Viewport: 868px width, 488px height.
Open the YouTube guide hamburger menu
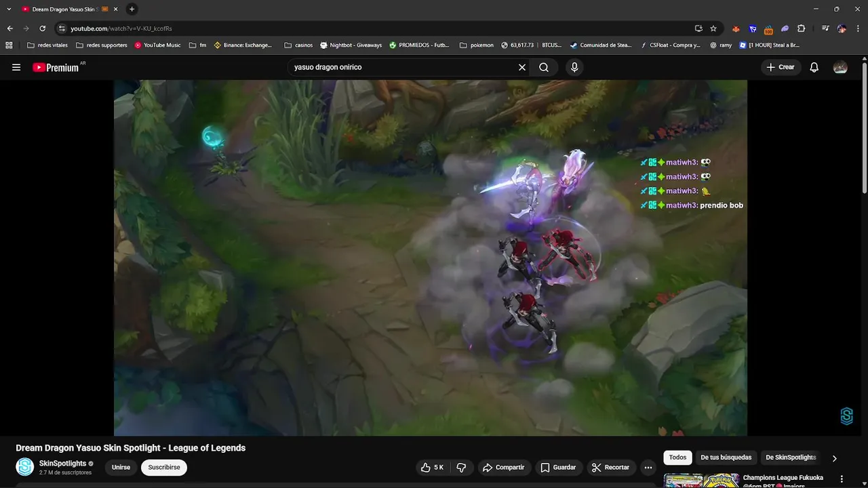16,67
